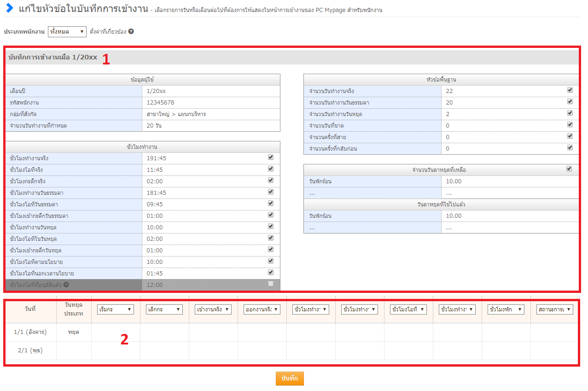Open the เริ่มกะ column dropdown
This screenshot has height=391, width=588.
click(116, 309)
